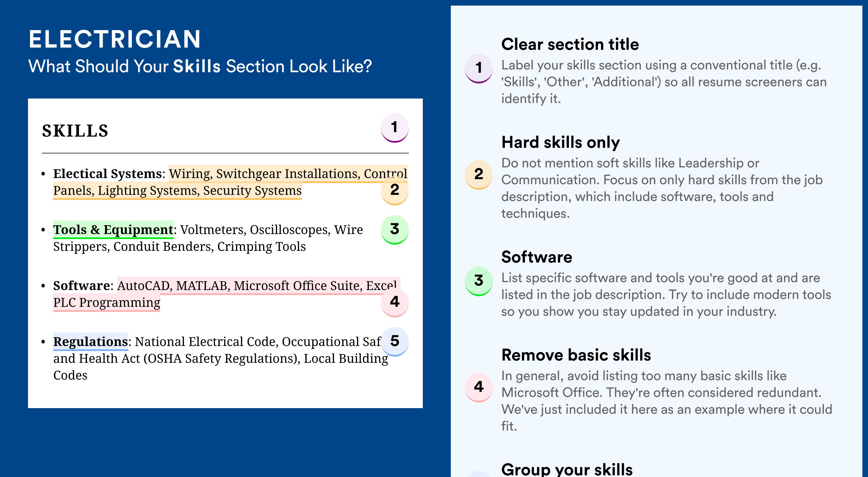
Task: Click purple badge 1 beside SKILLS heading
Action: click(395, 128)
